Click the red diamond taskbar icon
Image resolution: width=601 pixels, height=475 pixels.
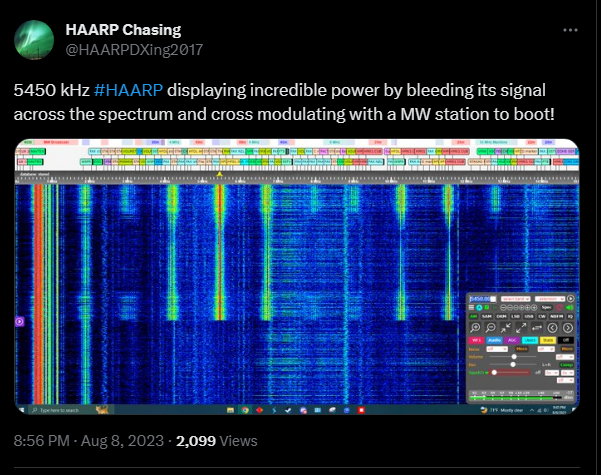point(259,410)
